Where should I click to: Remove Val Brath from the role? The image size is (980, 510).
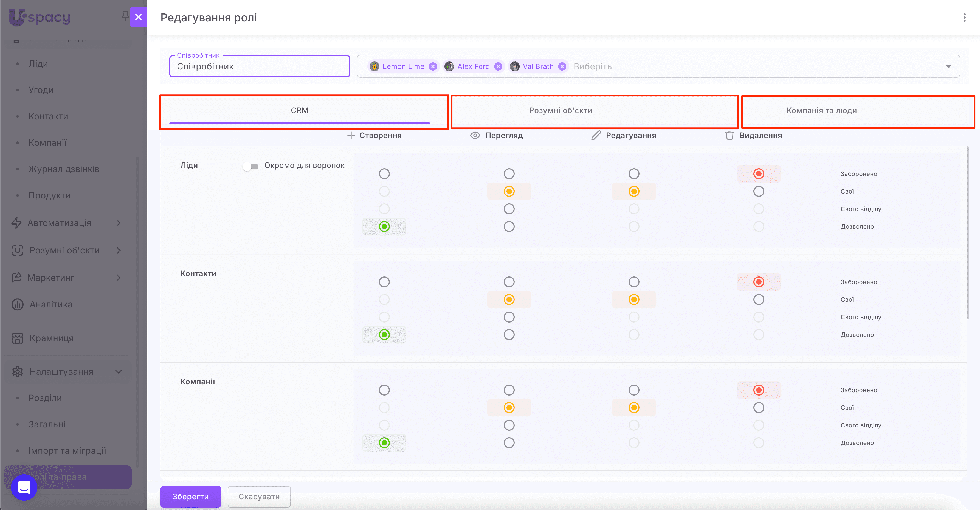point(562,67)
